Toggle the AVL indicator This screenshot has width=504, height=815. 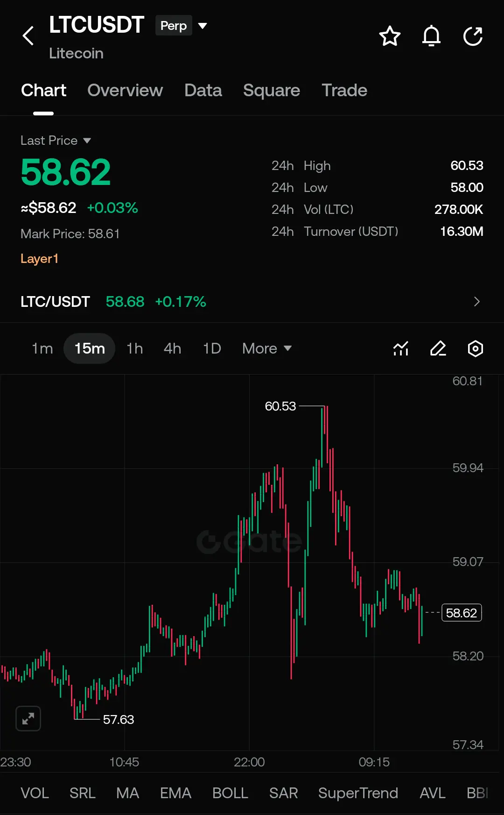click(x=433, y=793)
